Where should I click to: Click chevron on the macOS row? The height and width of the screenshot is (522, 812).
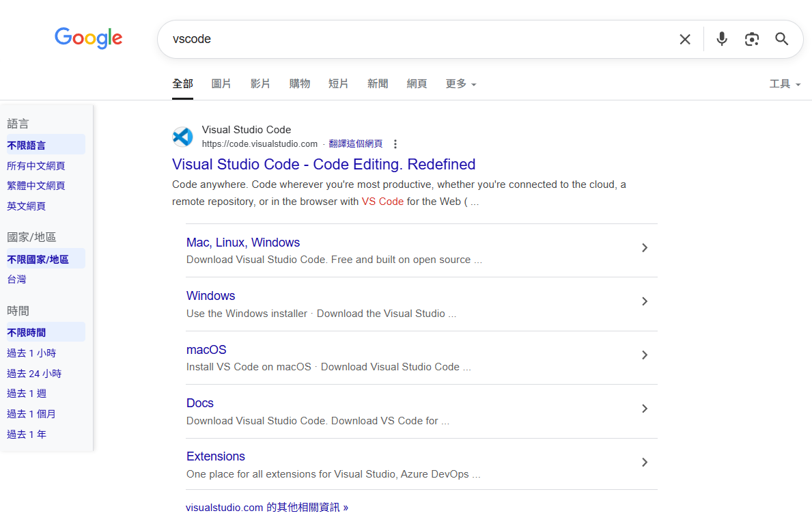pos(645,355)
